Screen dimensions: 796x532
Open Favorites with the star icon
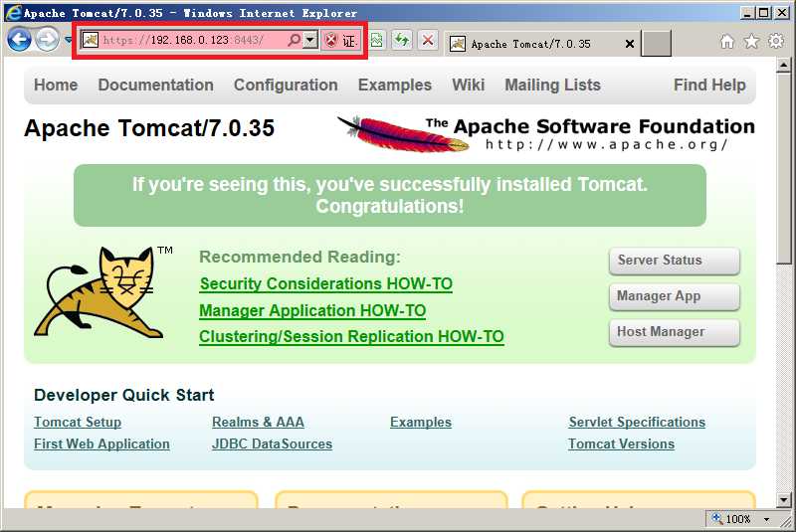click(x=751, y=41)
